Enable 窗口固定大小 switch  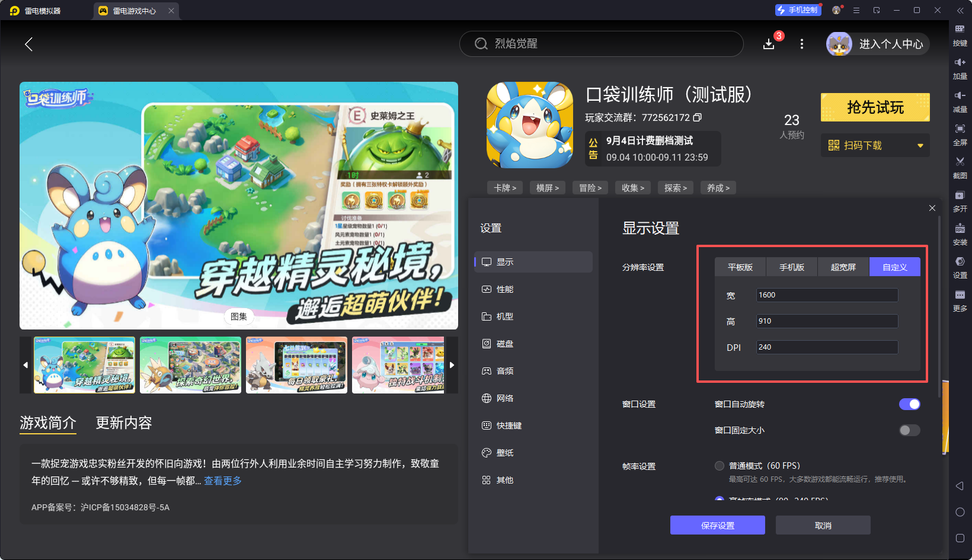[x=909, y=430]
